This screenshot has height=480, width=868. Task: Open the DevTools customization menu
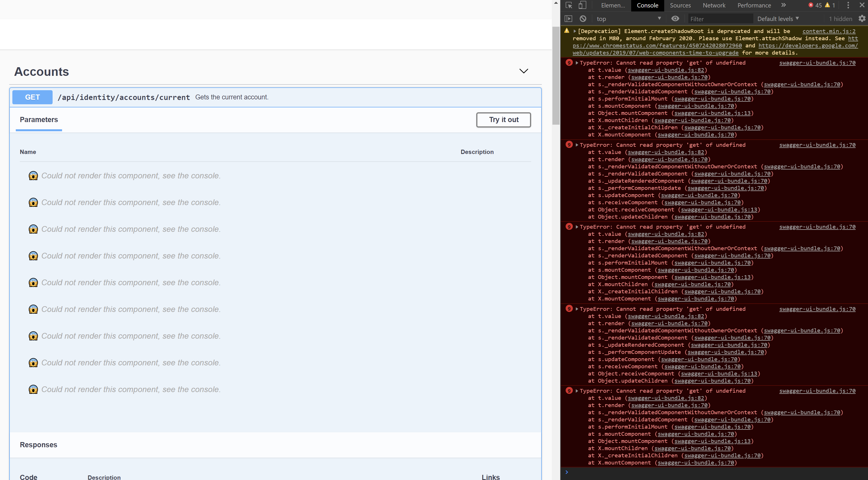[848, 5]
